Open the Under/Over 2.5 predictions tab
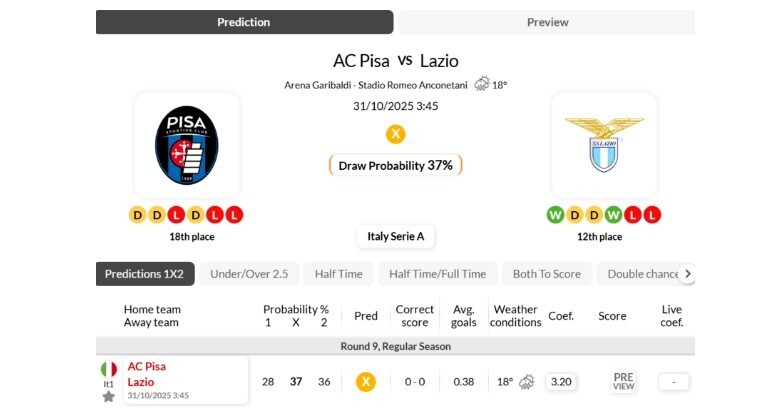The height and width of the screenshot is (417, 766). click(250, 274)
